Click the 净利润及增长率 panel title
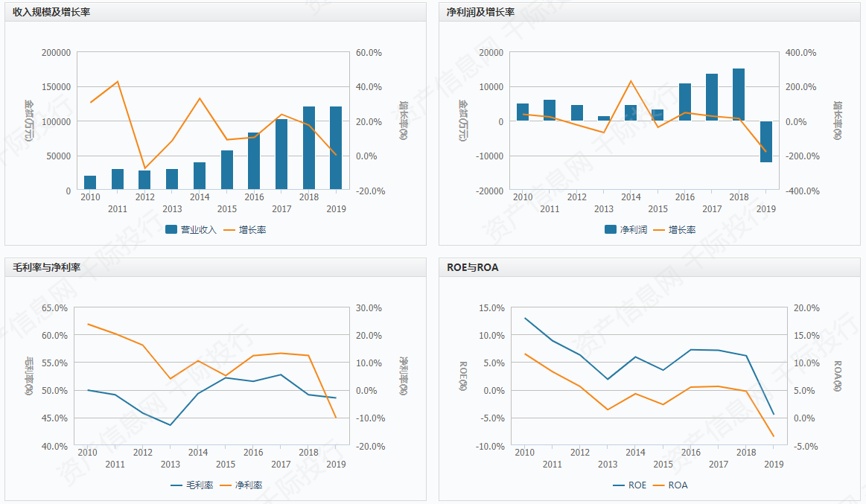The image size is (866, 504). (x=480, y=12)
